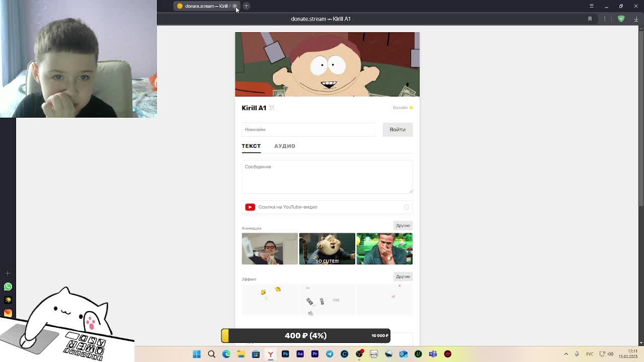Screen dimensions: 644x362
Task: Open WhatsApp from the sidebar
Action: (8, 287)
